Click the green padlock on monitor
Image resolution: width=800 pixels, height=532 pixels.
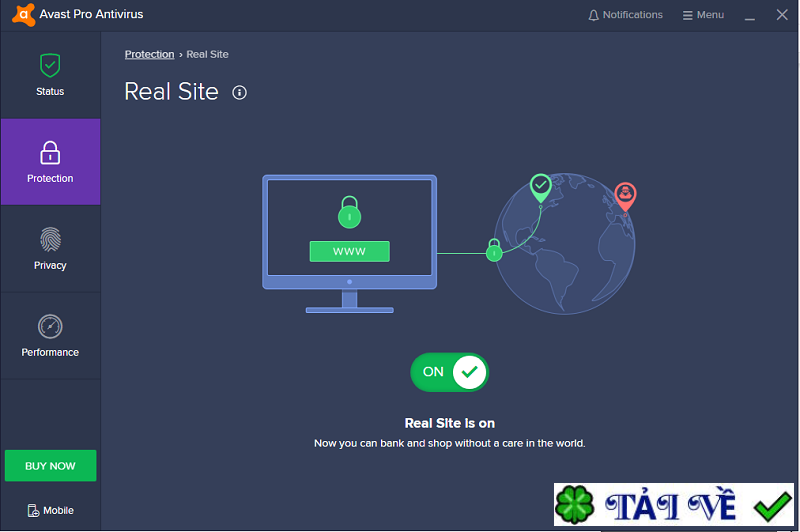point(349,212)
